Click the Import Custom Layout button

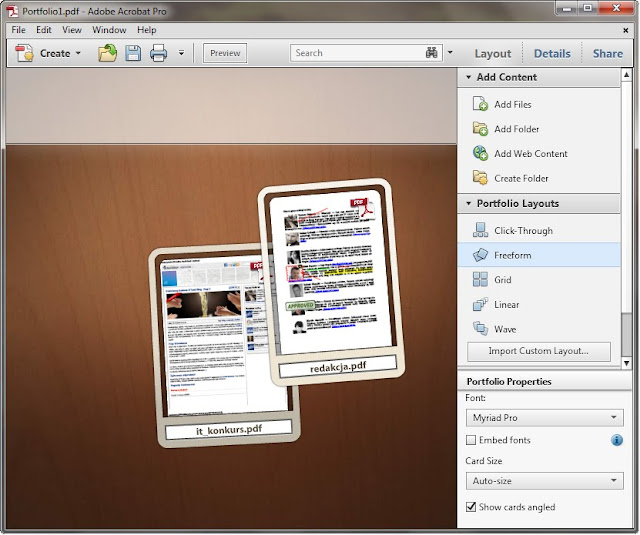(538, 351)
